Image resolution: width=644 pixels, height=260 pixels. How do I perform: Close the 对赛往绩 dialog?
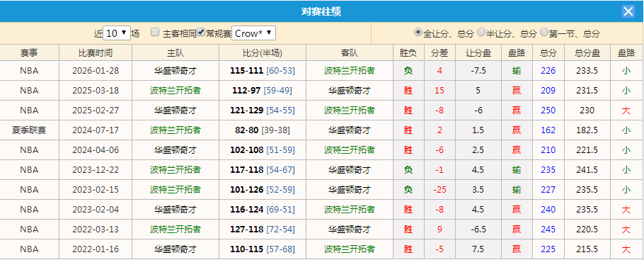coord(628,11)
